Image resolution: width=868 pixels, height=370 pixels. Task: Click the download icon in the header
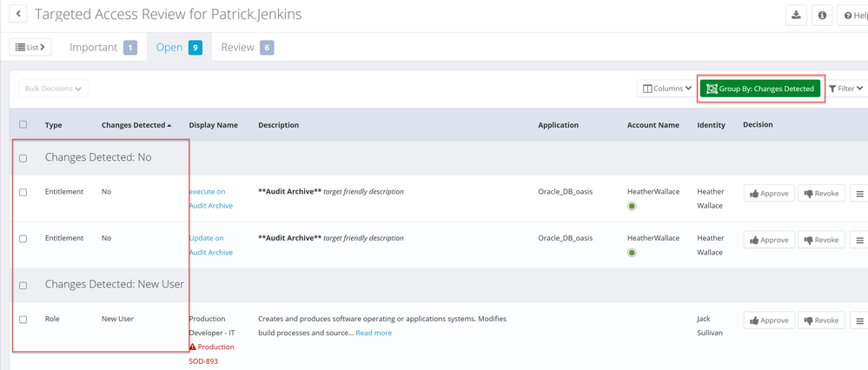(796, 15)
